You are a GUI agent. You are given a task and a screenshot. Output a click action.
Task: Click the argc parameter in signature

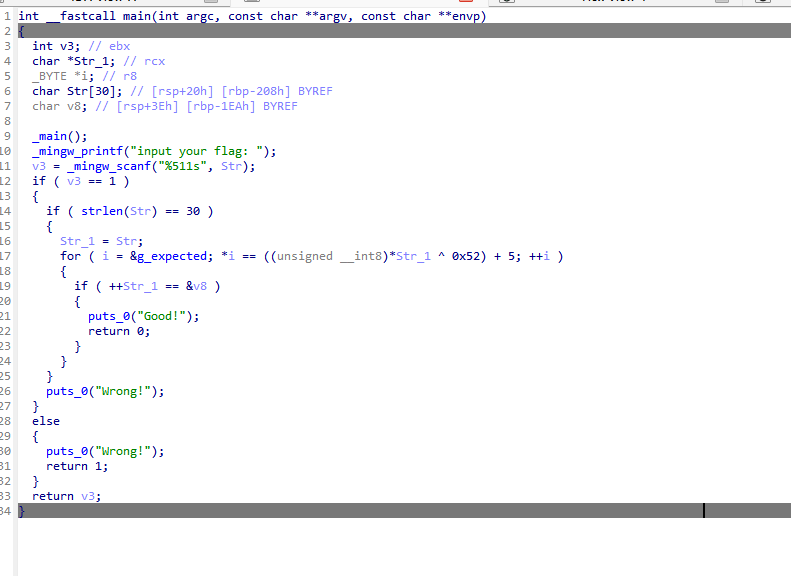(x=200, y=16)
